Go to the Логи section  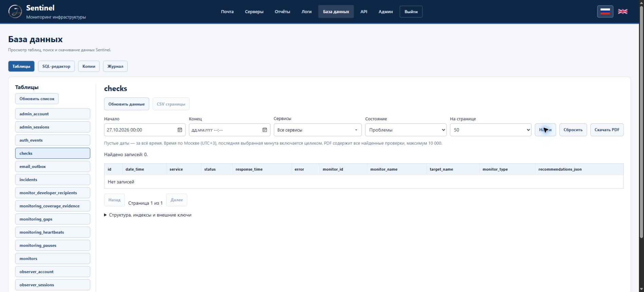[x=307, y=12]
